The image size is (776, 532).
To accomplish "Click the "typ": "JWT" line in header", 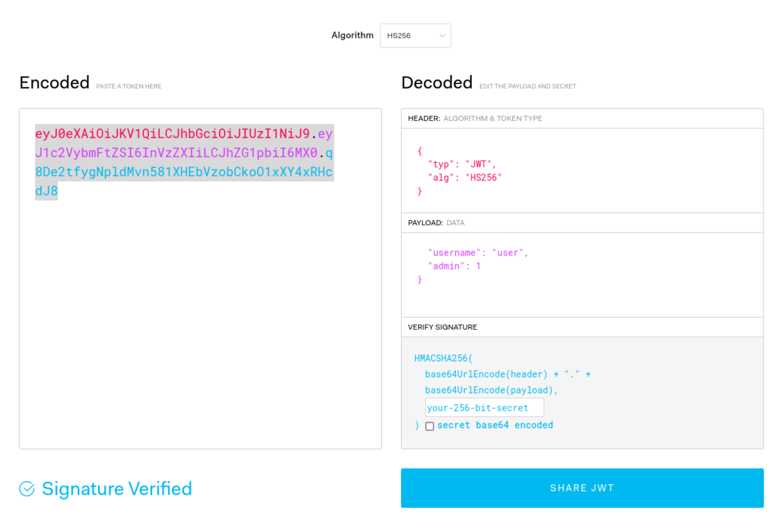I will click(x=462, y=164).
